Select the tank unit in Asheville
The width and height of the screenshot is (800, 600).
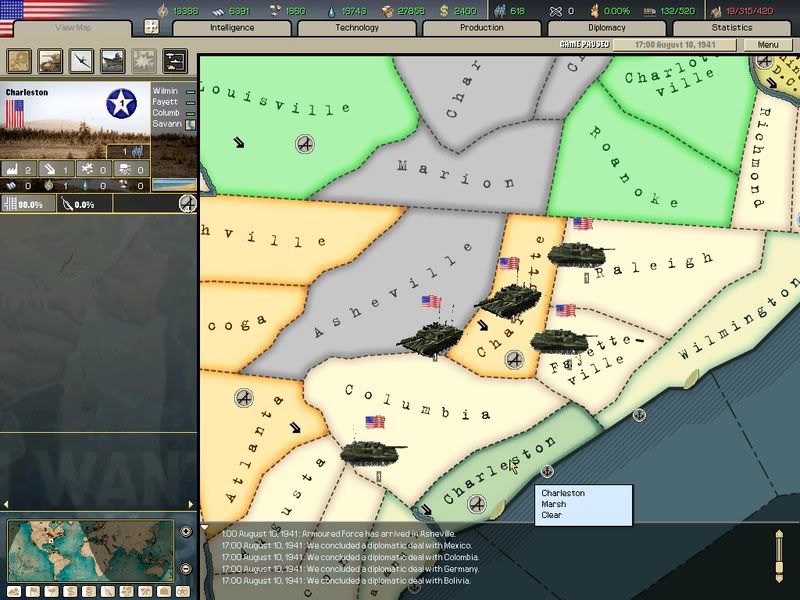click(x=430, y=338)
